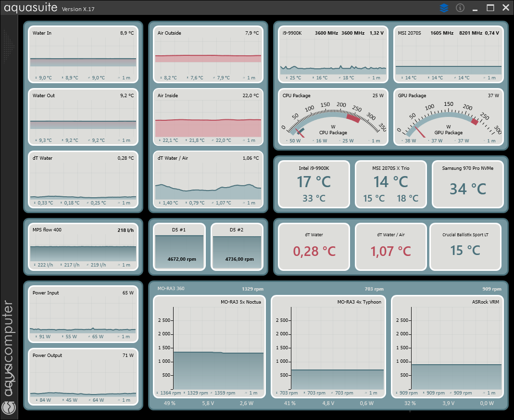Select the Air Outside temperature chart
The height and width of the screenshot is (420, 514).
point(208,55)
